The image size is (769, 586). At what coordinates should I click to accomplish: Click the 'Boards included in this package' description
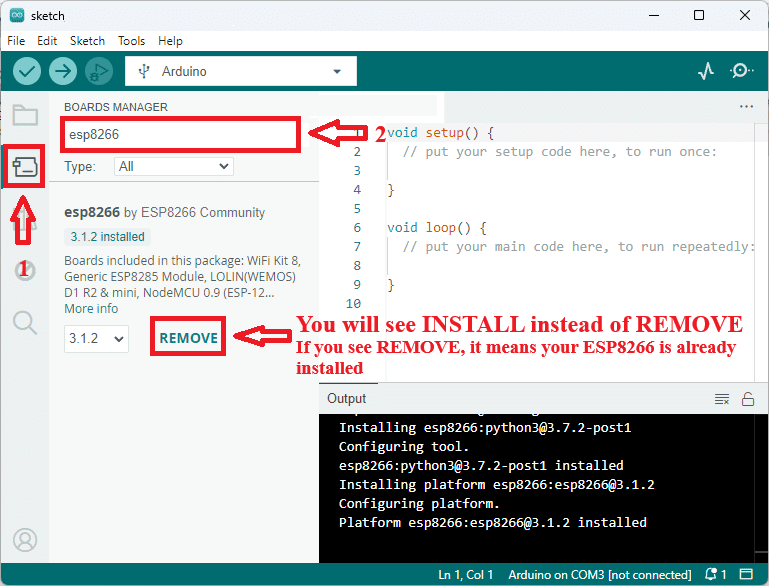pyautogui.click(x=182, y=277)
